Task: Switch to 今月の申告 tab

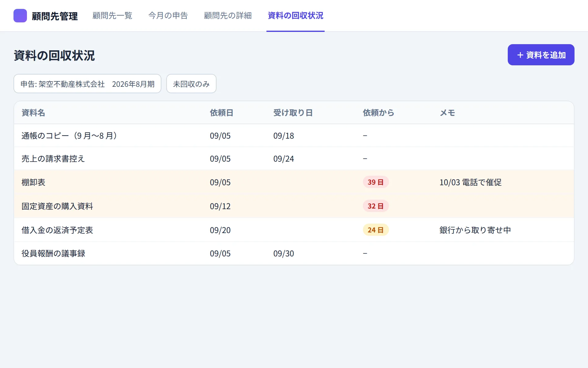Action: (x=168, y=16)
